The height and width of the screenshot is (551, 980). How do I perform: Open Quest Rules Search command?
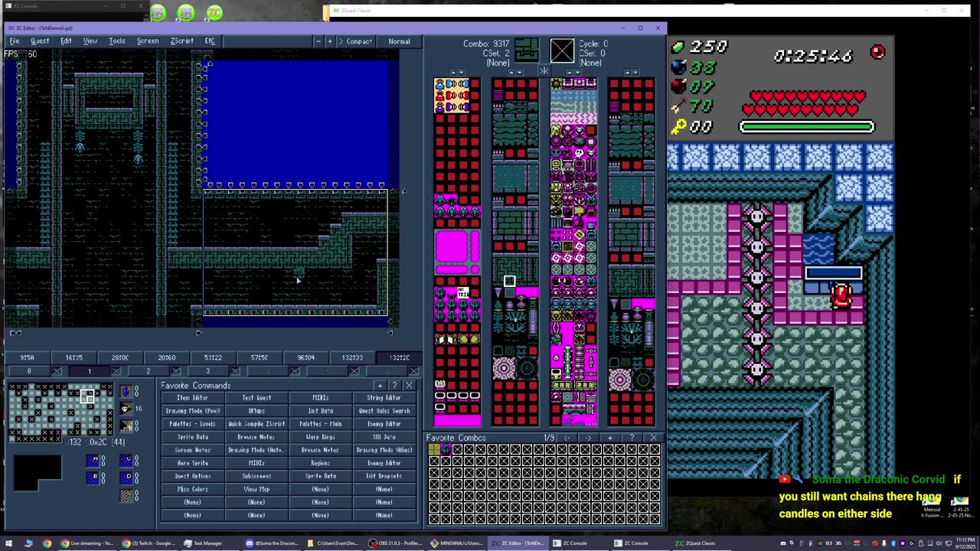[384, 411]
